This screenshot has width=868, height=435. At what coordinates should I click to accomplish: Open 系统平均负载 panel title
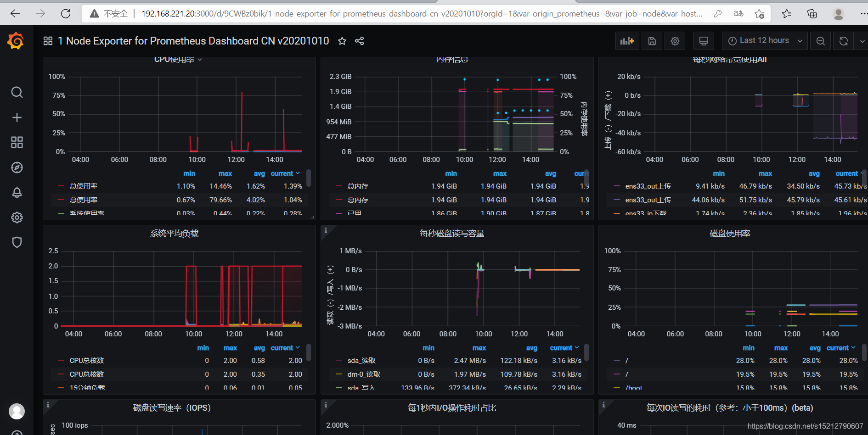[x=175, y=234]
